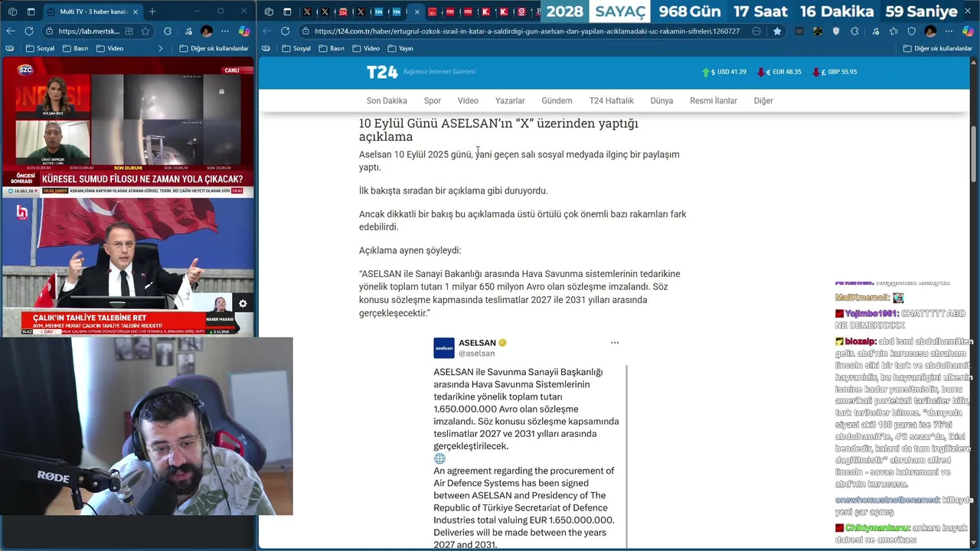The width and height of the screenshot is (980, 551).
Task: Go back in the left Multi TV browser window
Action: tap(11, 31)
